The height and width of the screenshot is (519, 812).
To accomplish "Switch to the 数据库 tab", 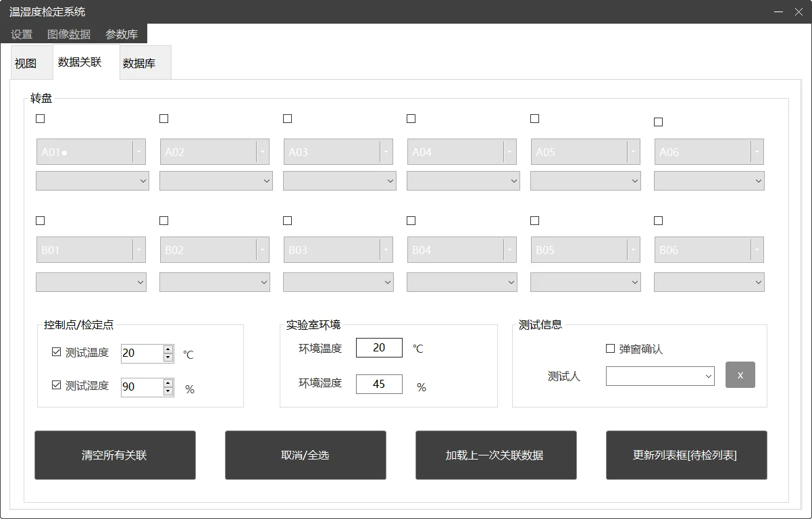I will (x=139, y=64).
